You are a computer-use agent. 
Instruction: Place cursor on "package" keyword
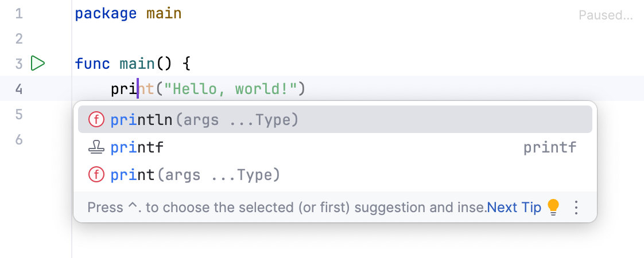pos(106,13)
